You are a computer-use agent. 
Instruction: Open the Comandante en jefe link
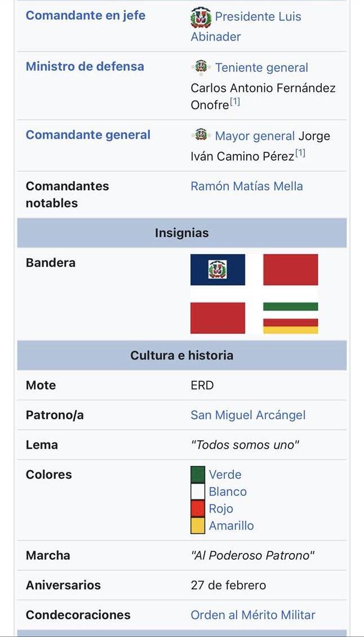click(85, 15)
